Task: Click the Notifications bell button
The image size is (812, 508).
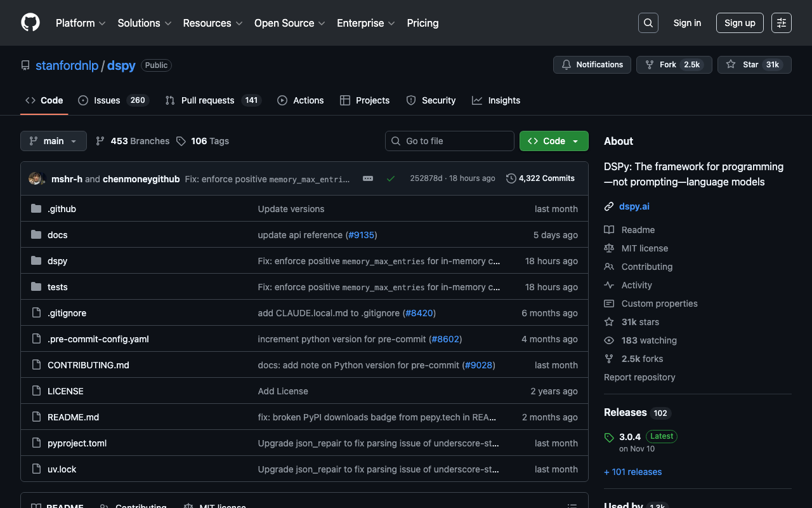Action: pyautogui.click(x=592, y=65)
